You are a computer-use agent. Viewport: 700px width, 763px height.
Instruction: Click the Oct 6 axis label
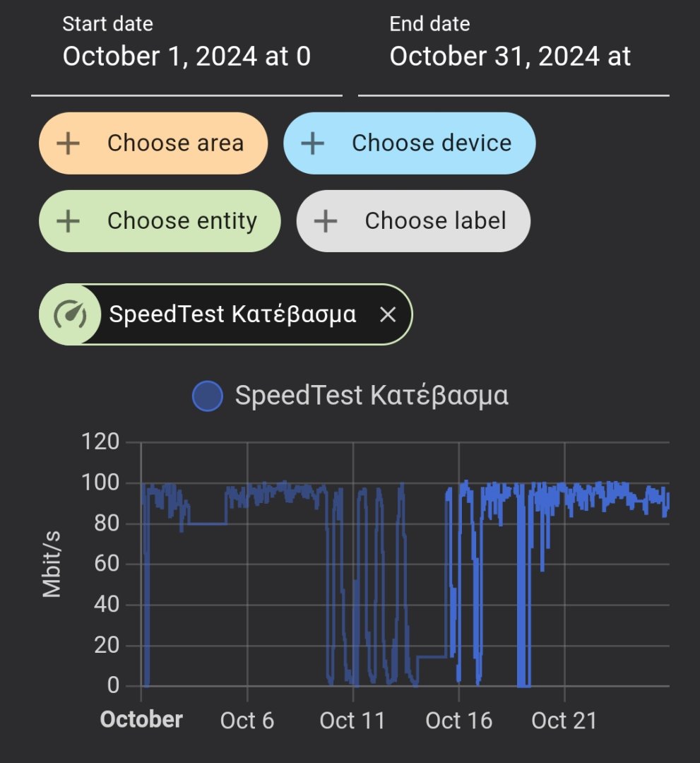point(247,721)
